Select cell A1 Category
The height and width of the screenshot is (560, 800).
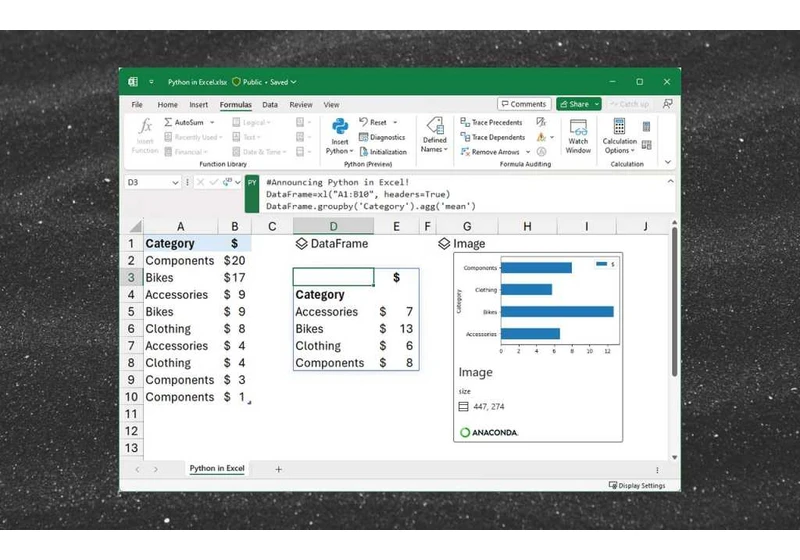(x=181, y=243)
